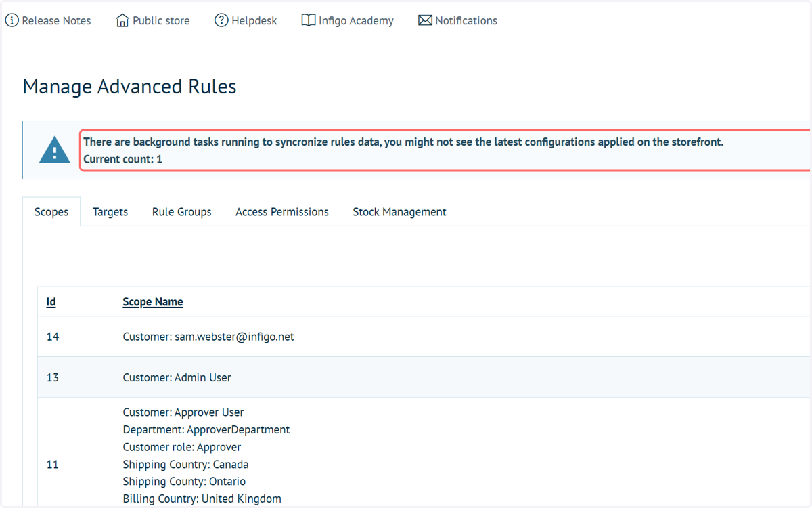The height and width of the screenshot is (508, 812).
Task: Click the 'Department: ApproverDepartment' line
Action: pyautogui.click(x=206, y=430)
